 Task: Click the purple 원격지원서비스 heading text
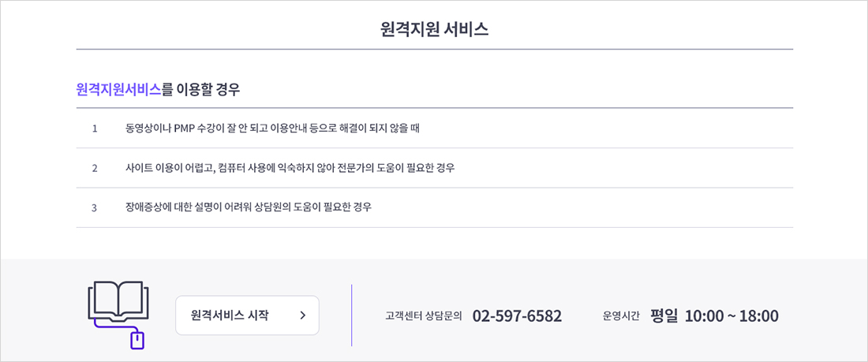118,90
